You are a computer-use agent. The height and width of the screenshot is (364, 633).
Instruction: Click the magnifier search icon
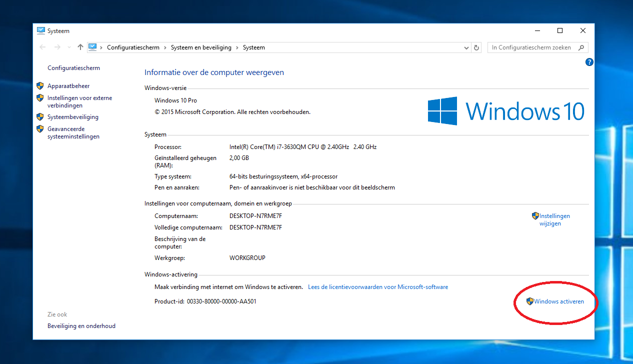[x=581, y=47]
